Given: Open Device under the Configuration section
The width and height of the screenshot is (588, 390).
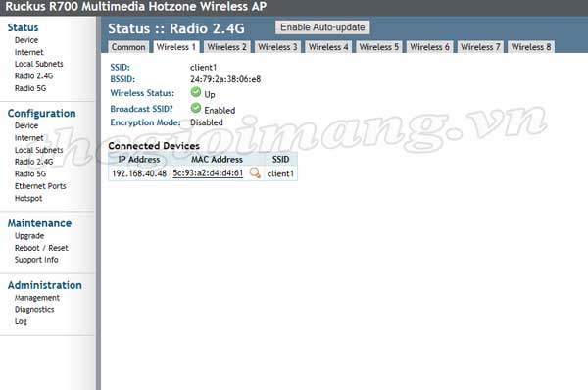Looking at the screenshot, I should [26, 125].
